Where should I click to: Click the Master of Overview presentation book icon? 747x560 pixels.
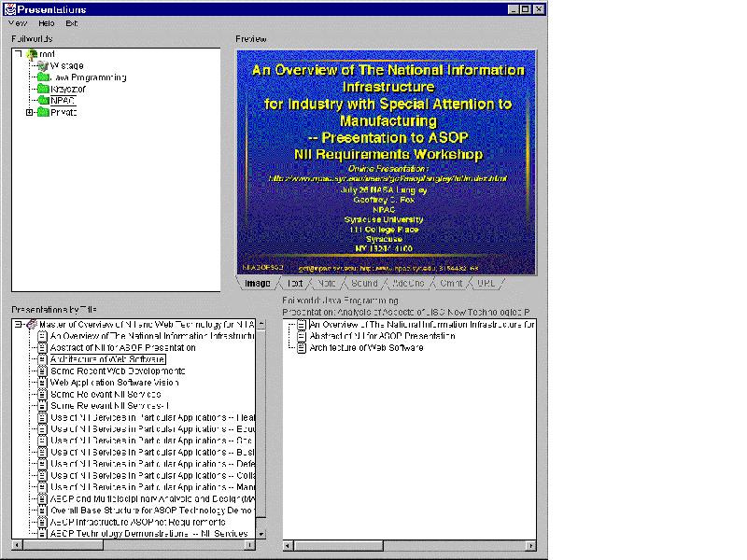click(x=32, y=324)
